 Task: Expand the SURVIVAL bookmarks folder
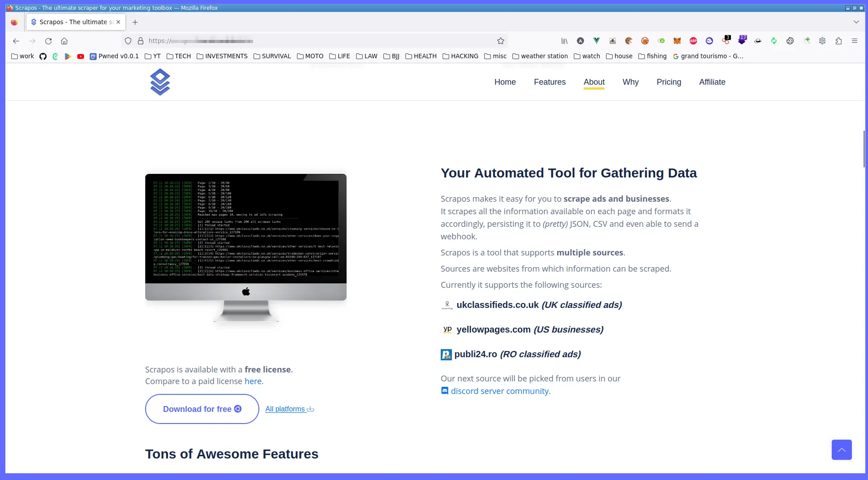click(272, 56)
